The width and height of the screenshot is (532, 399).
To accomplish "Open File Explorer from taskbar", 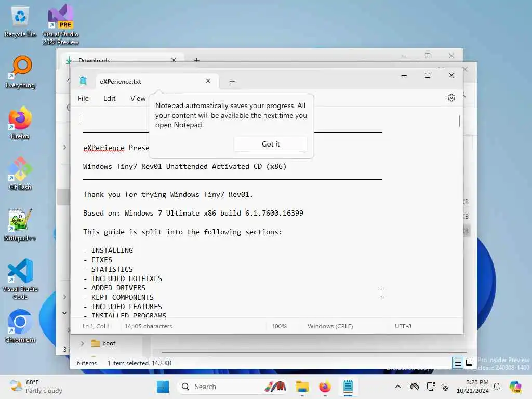I will (302, 387).
